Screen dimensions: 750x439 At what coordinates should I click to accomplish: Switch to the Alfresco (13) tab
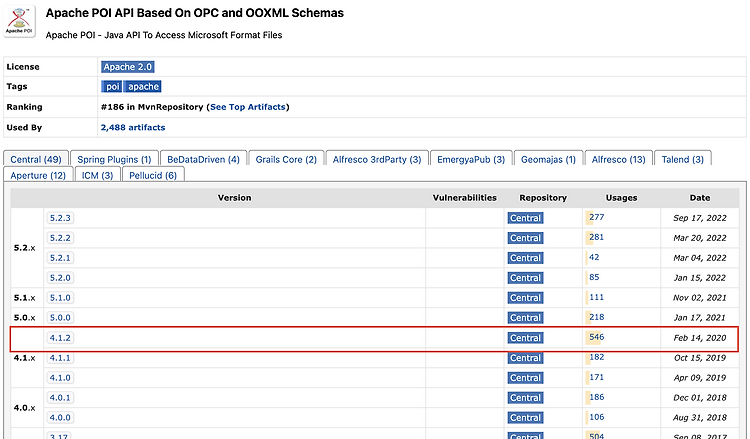point(618,159)
